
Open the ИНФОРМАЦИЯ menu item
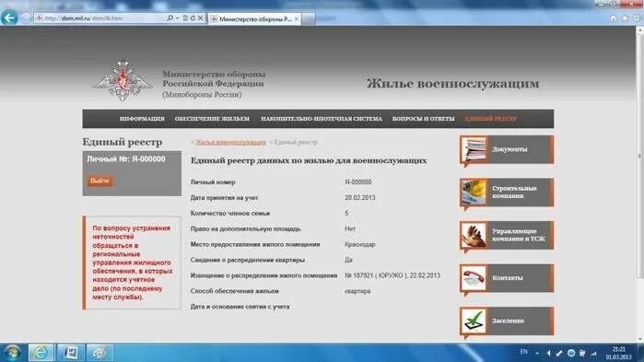tap(142, 119)
